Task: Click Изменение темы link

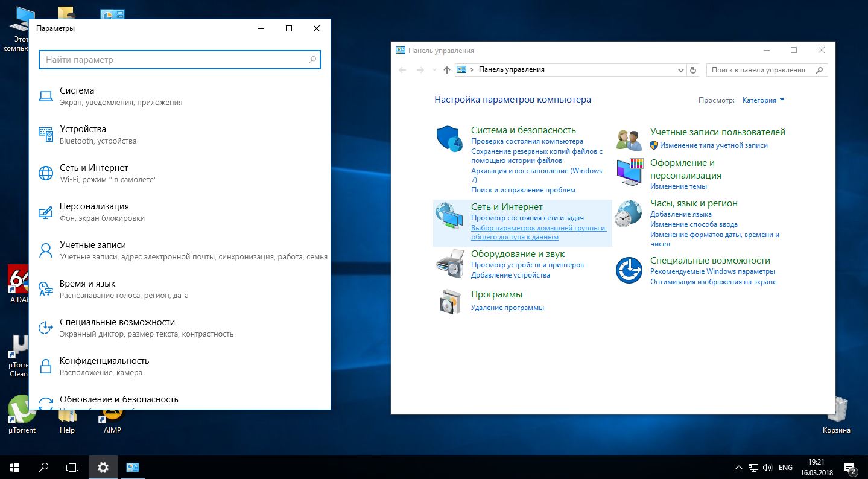Action: pos(679,186)
